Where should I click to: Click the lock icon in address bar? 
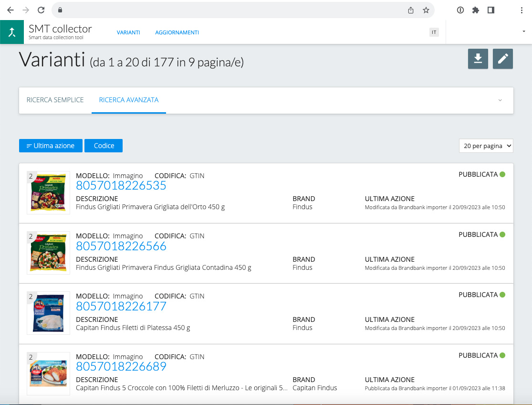pos(60,10)
